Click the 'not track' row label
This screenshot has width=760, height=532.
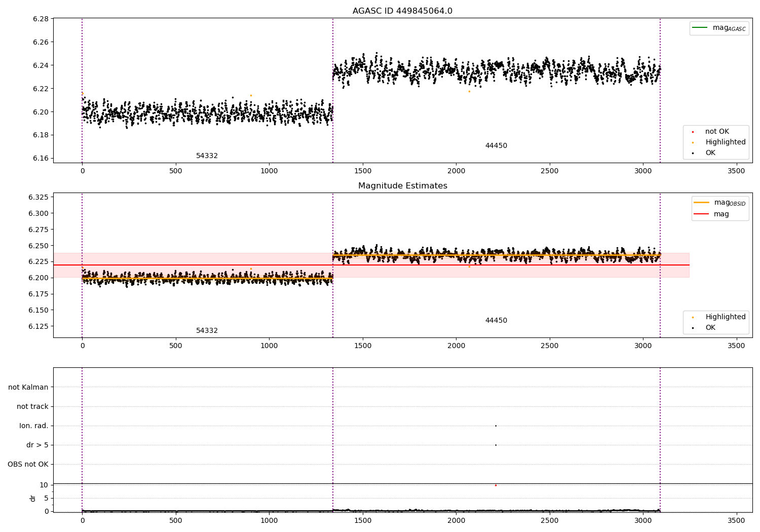[32, 407]
